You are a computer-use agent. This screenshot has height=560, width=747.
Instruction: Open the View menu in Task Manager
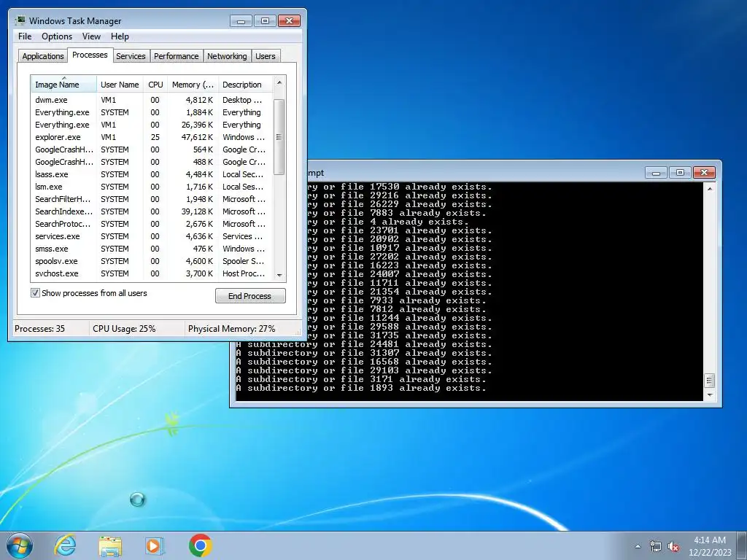(x=91, y=36)
